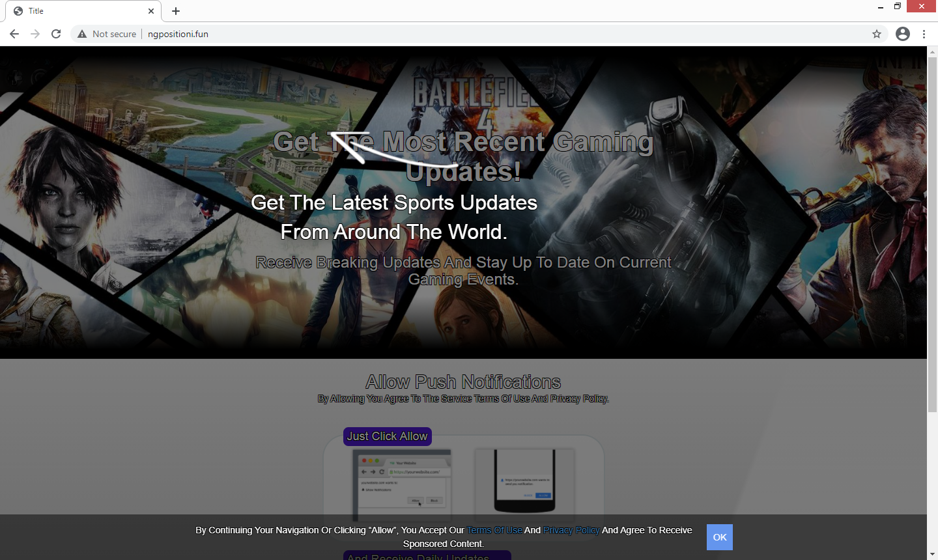The width and height of the screenshot is (938, 560).
Task: Restore down the Chrome window
Action: click(x=898, y=7)
